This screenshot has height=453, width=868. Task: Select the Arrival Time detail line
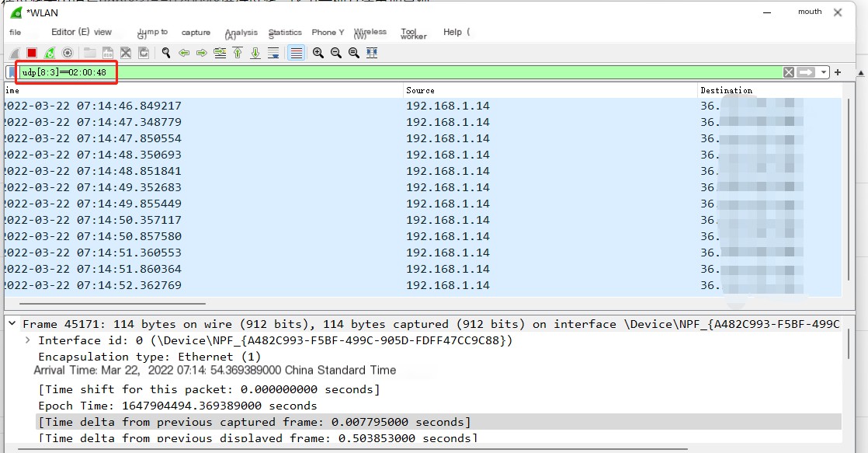click(215, 370)
